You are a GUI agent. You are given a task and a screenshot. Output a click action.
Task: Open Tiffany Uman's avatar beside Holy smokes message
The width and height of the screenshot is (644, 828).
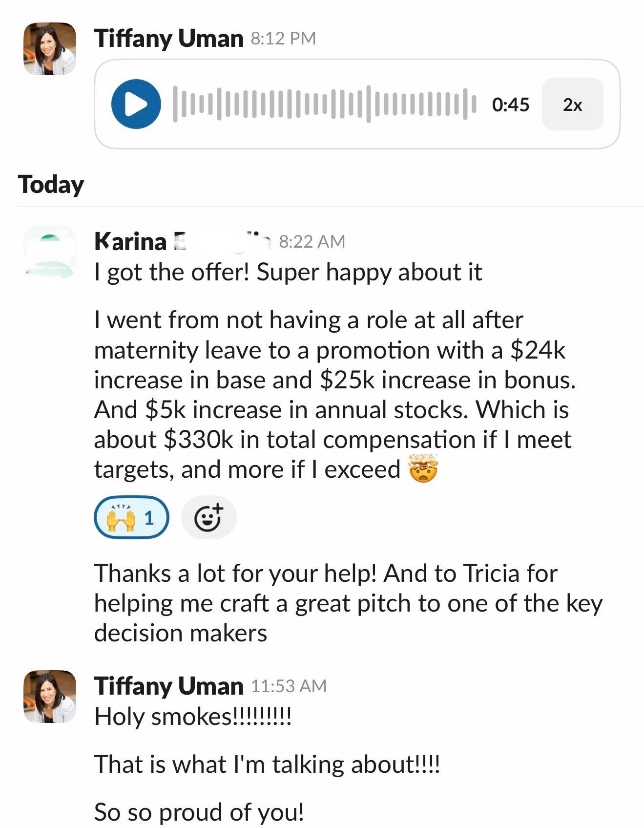click(x=49, y=697)
